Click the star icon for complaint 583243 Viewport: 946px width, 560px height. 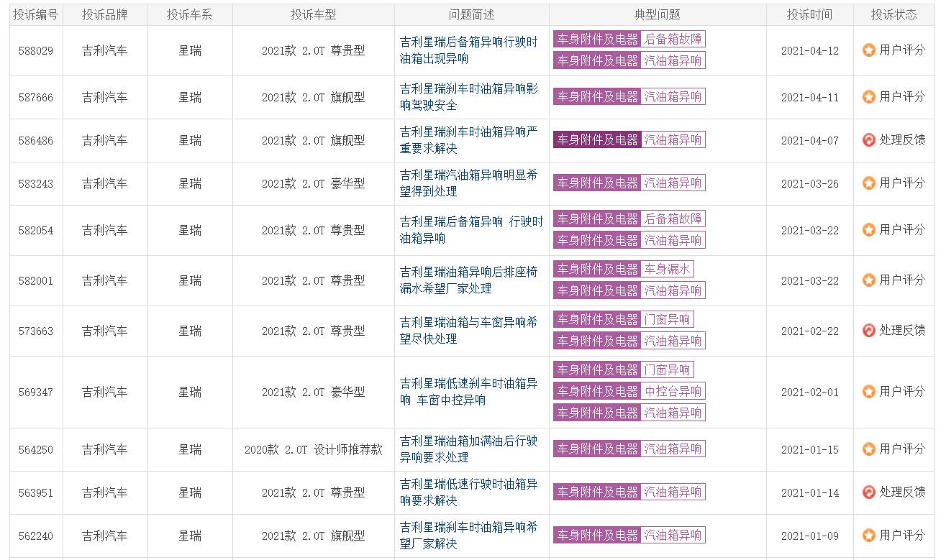coord(869,183)
